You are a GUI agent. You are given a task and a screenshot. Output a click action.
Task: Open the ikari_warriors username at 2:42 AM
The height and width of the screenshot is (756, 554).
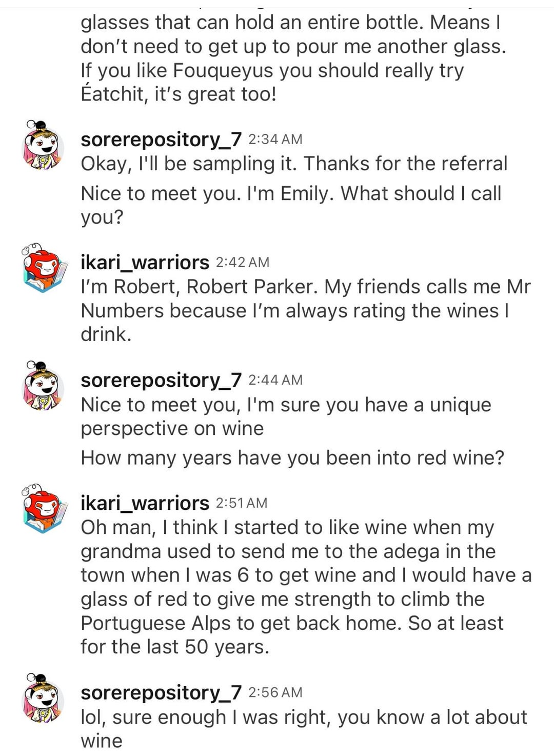(145, 263)
